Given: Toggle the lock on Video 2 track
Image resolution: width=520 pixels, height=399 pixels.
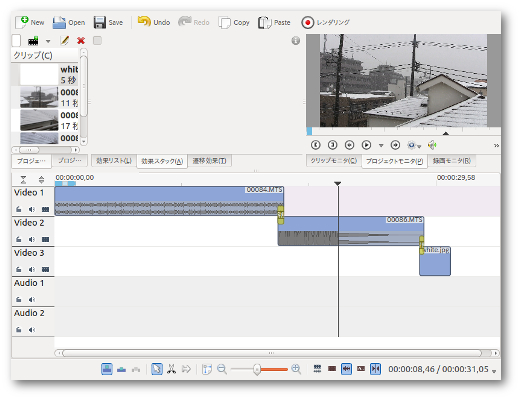Looking at the screenshot, I should (x=19, y=239).
